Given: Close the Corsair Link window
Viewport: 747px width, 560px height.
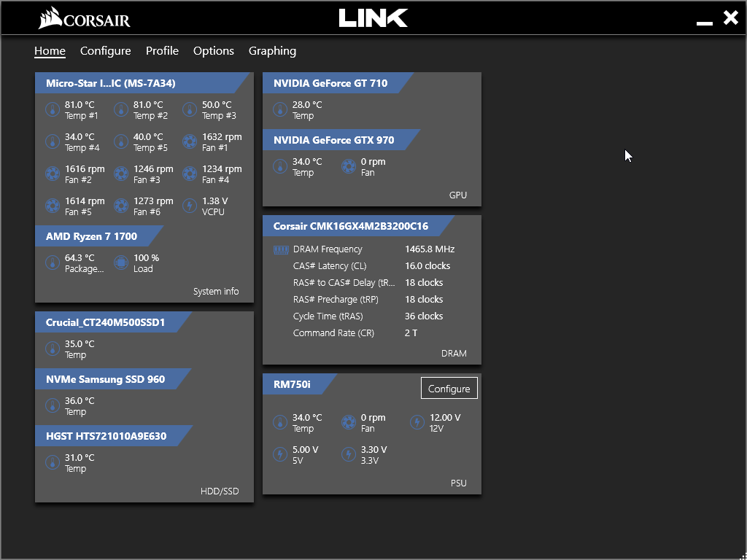Looking at the screenshot, I should pyautogui.click(x=730, y=18).
